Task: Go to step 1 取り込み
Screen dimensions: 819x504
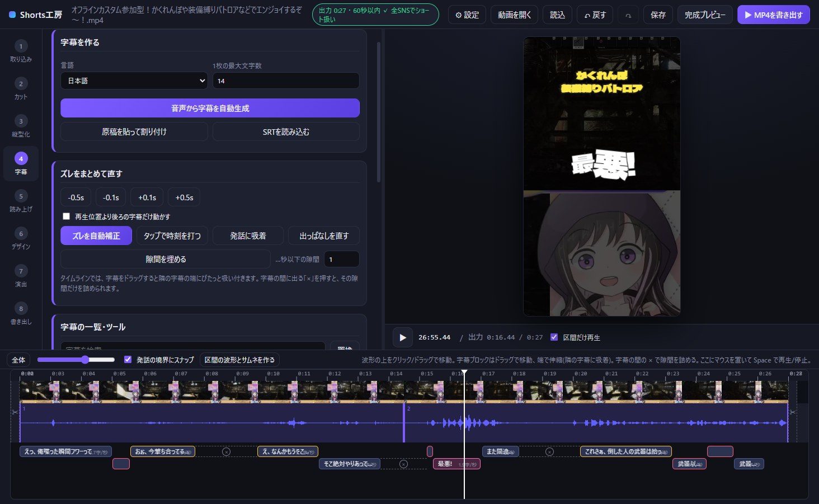Action: pos(21,51)
